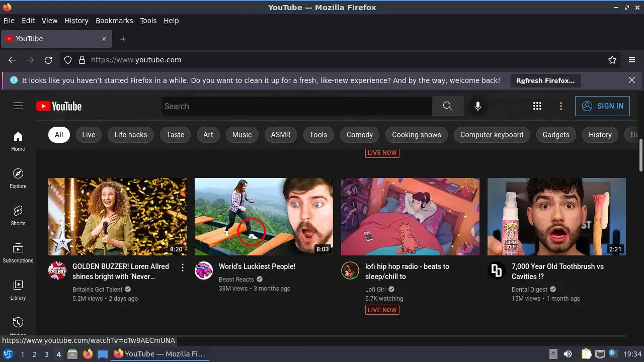Select the Taste filter chip
This screenshot has width=644, height=362.
click(175, 135)
